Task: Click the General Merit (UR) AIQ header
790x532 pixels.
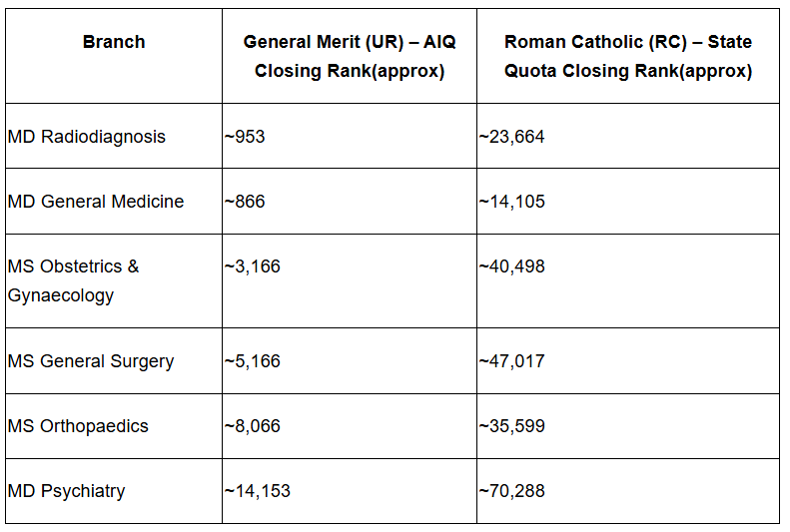Action: click(349, 57)
